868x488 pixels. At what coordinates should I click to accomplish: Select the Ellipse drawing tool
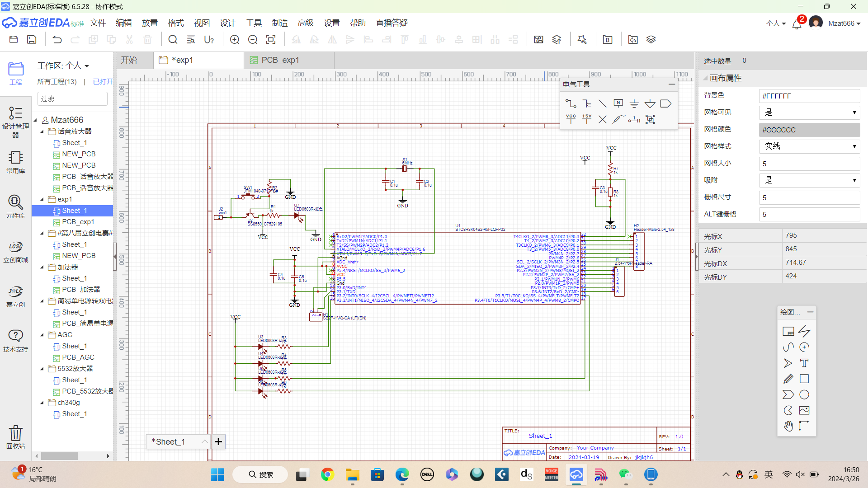pos(804,394)
